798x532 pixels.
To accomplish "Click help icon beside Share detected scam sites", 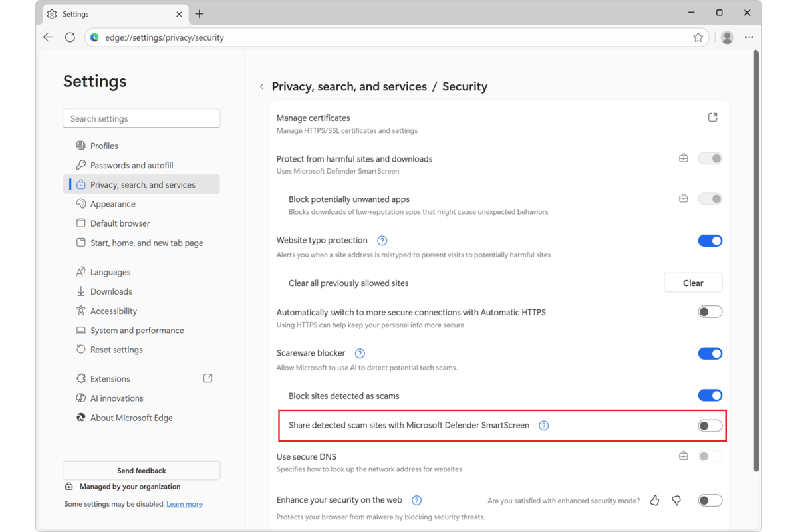I will (544, 426).
